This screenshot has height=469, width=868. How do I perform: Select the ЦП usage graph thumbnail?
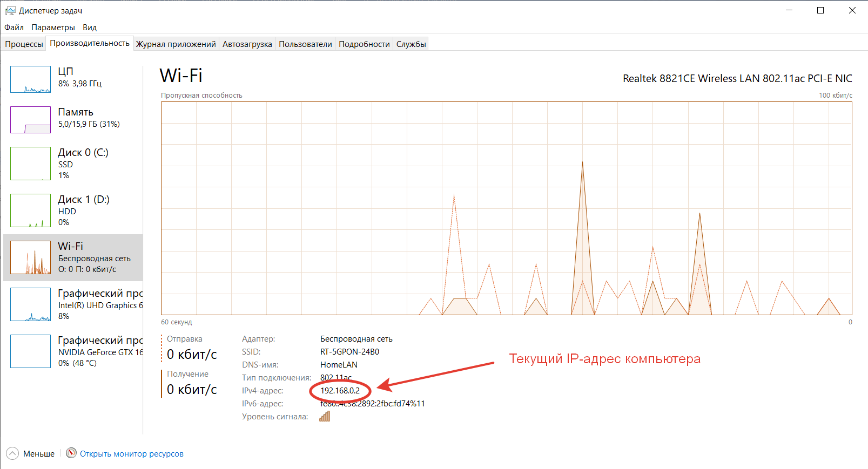pyautogui.click(x=30, y=79)
